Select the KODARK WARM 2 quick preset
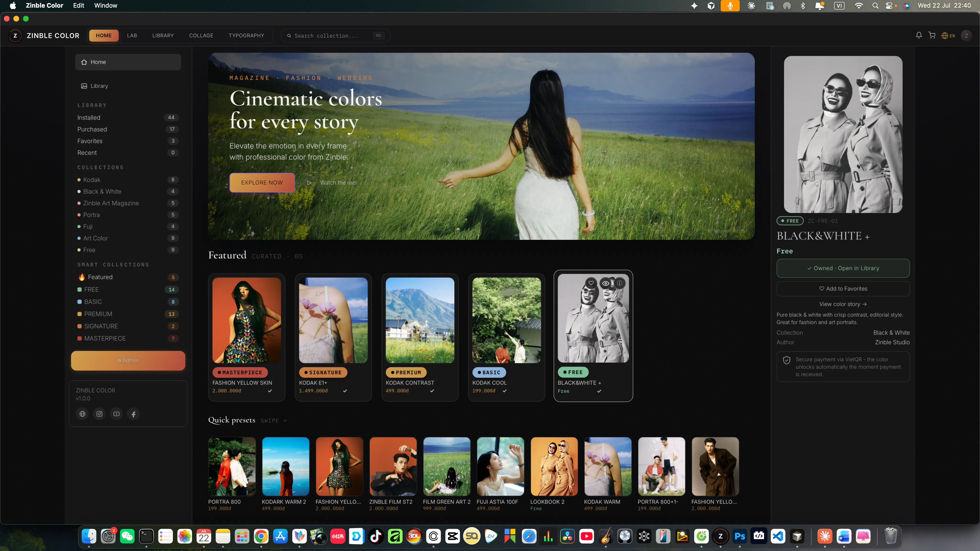The image size is (980, 551). (286, 474)
